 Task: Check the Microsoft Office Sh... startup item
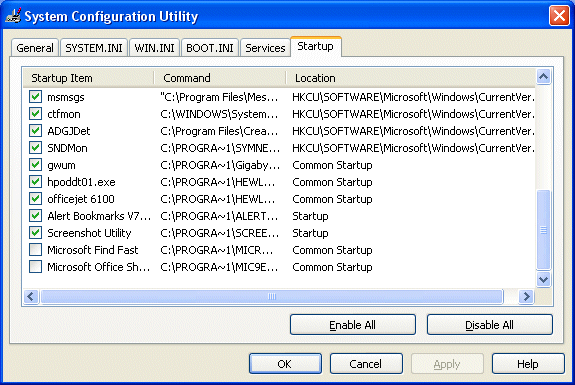pos(36,267)
